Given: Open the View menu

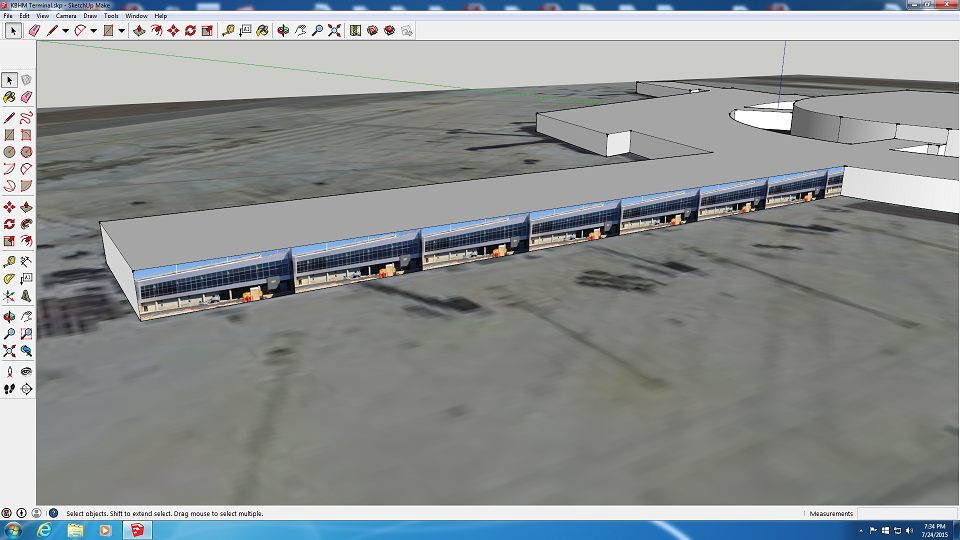Looking at the screenshot, I should point(43,16).
